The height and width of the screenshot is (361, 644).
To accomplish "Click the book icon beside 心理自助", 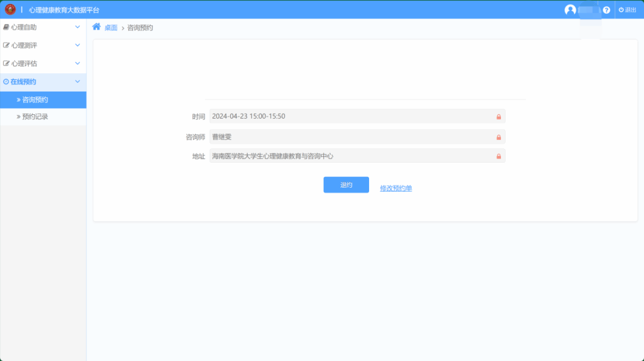I will point(6,27).
